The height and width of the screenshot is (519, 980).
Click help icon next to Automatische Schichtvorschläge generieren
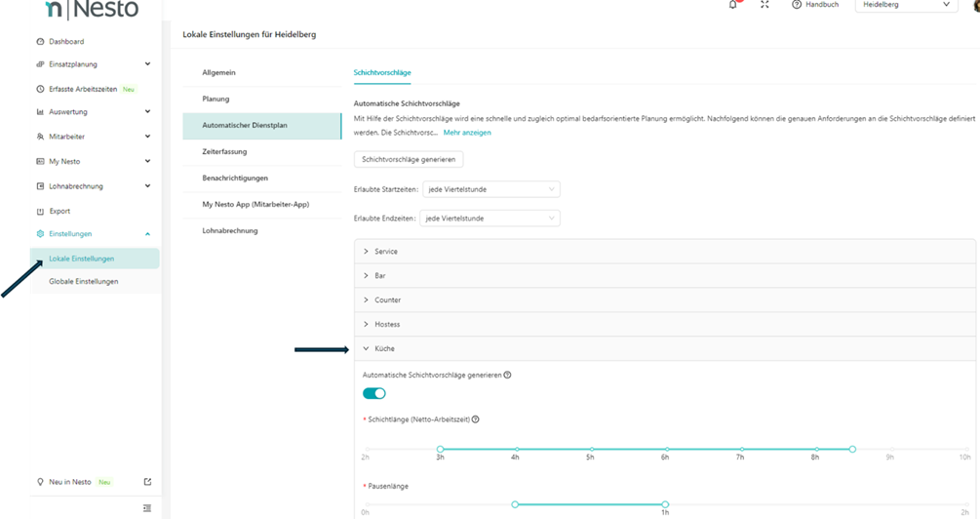coord(508,375)
